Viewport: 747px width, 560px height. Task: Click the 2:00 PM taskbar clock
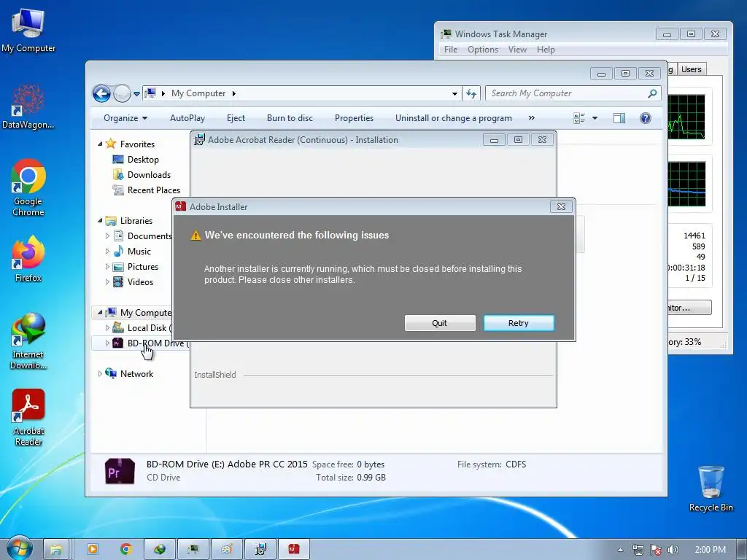click(711, 550)
